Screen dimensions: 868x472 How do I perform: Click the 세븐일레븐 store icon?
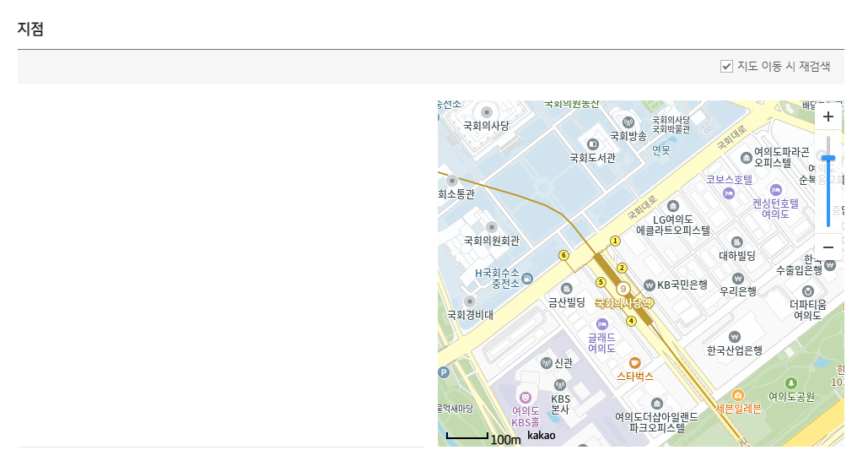coord(737,395)
